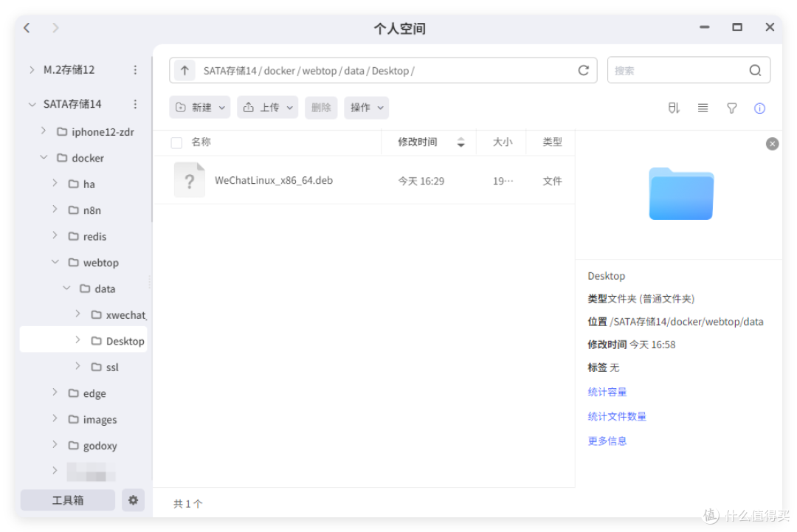Expand the ssl folder chevron
Image resolution: width=797 pixels, height=532 pixels.
click(x=77, y=367)
